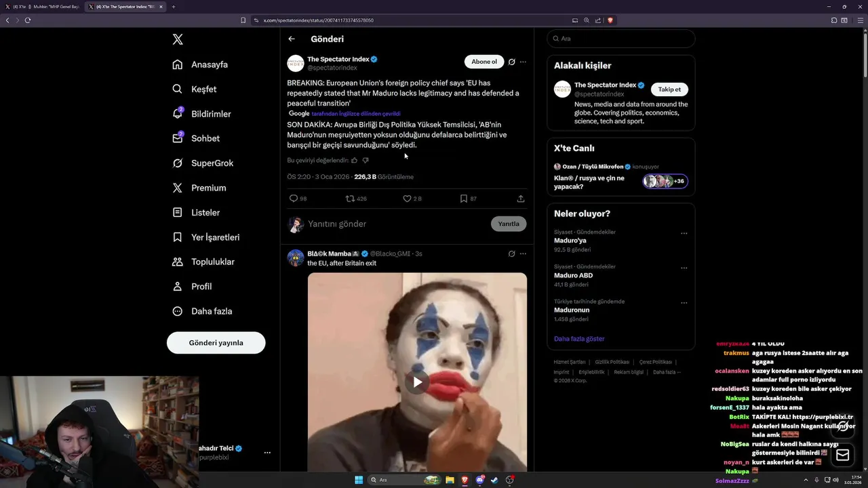
Task: Bookmark the post with 87 bookmarks
Action: click(x=463, y=199)
